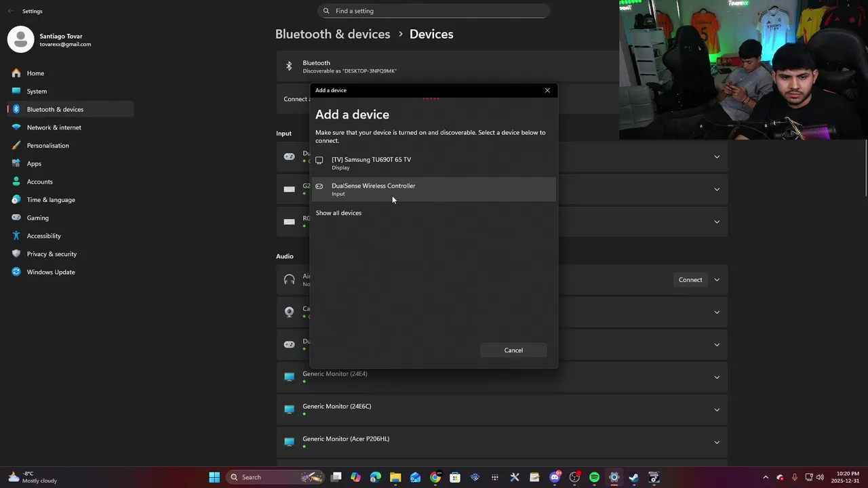
Task: Expand Generic Monitor (24E4) row
Action: coord(717,378)
